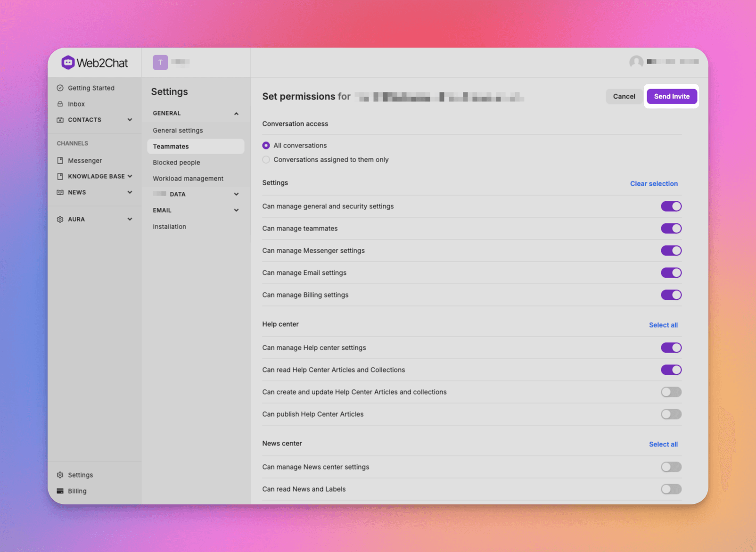Image resolution: width=756 pixels, height=552 pixels.
Task: Expand the NEWS chevron in sidebar
Action: [130, 192]
